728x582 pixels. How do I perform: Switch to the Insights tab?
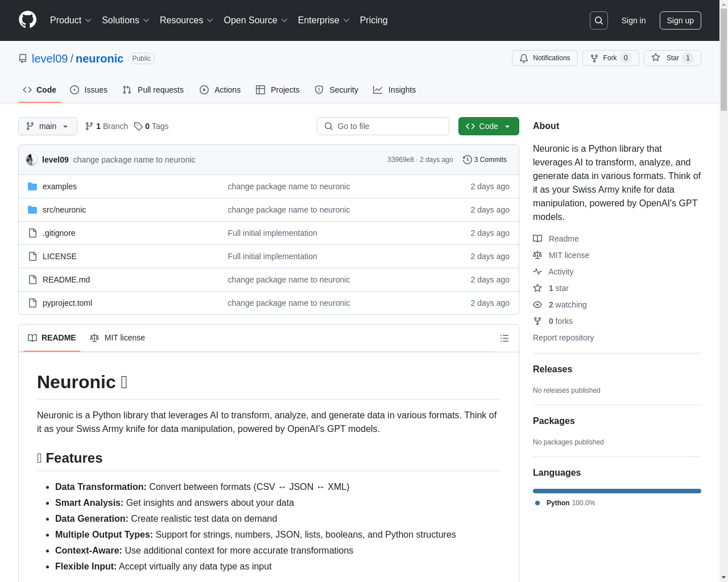coord(395,90)
